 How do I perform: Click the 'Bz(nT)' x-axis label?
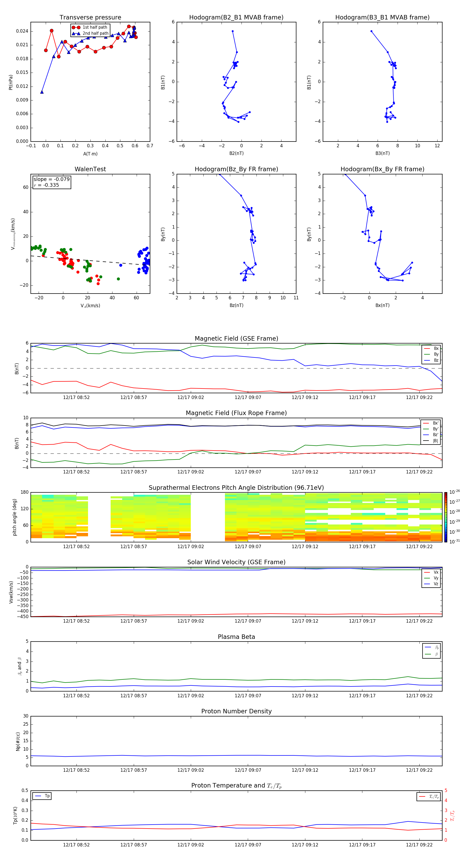point(236,305)
